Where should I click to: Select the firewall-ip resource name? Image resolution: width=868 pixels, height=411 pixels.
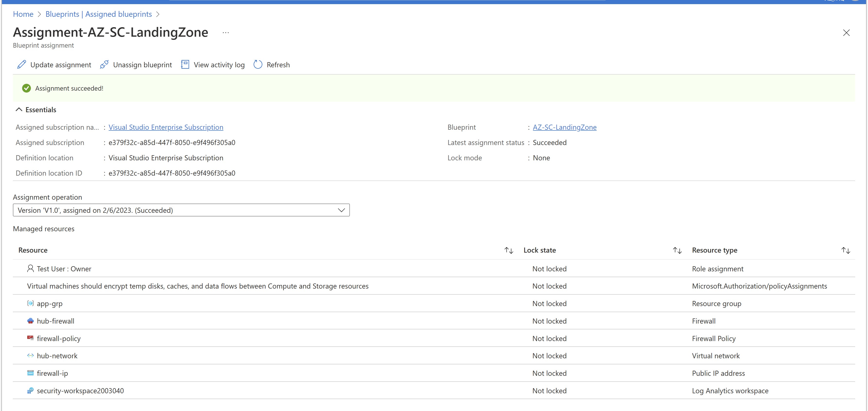(52, 373)
